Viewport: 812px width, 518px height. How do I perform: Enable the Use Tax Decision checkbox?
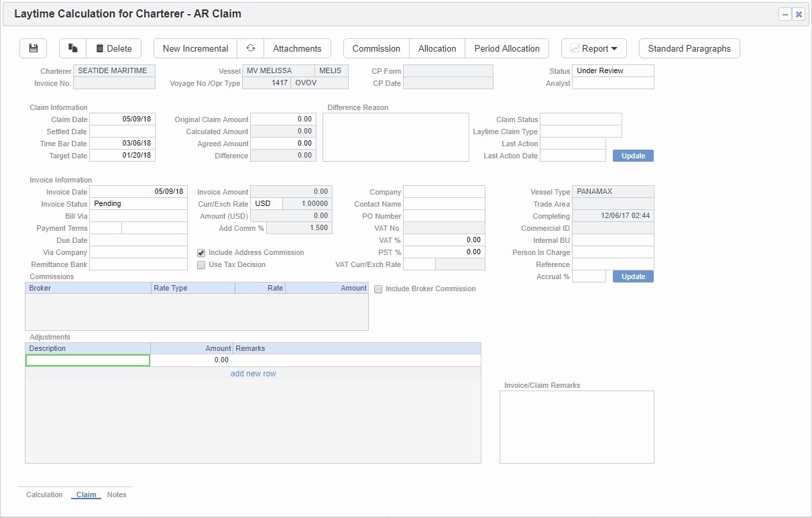click(201, 265)
